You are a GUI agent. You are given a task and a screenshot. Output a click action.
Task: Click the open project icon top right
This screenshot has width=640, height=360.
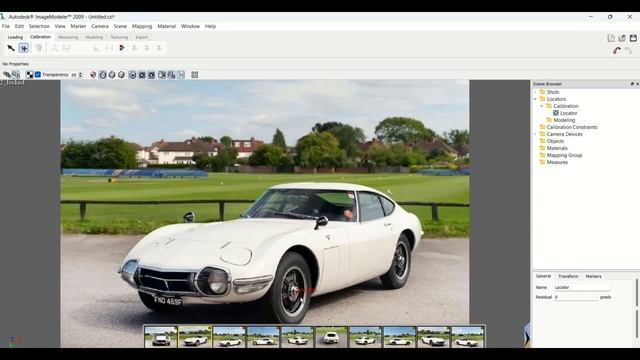(x=622, y=38)
